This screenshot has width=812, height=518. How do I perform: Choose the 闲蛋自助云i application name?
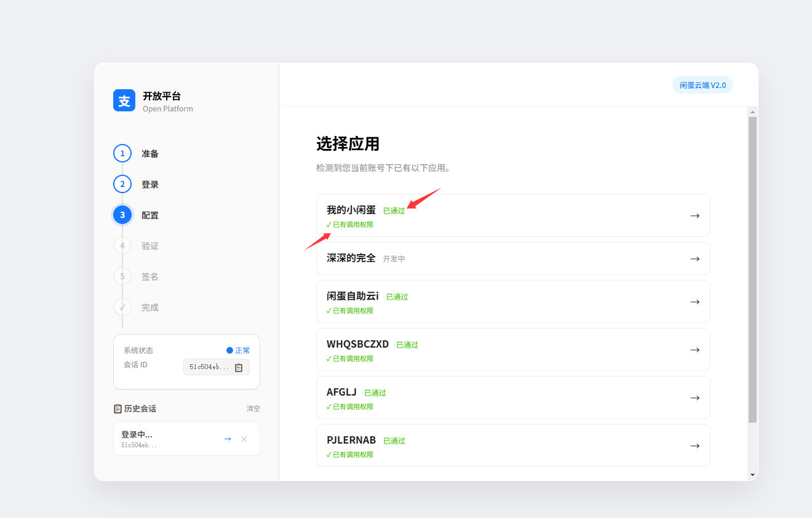352,297
